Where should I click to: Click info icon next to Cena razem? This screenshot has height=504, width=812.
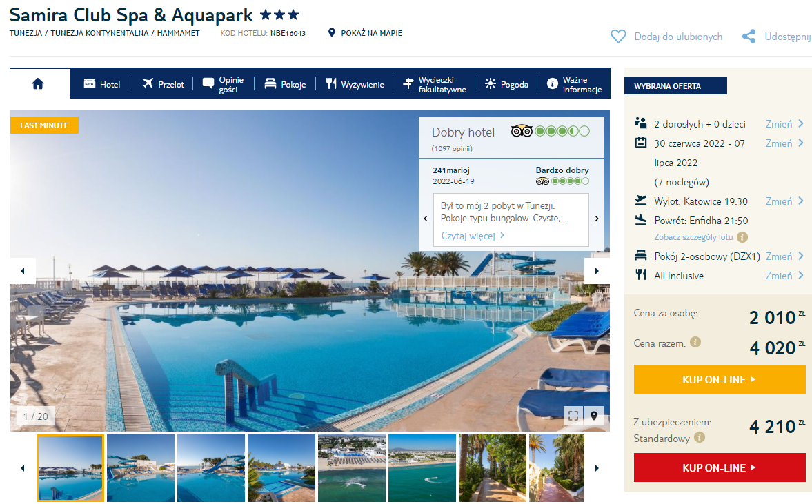click(695, 342)
